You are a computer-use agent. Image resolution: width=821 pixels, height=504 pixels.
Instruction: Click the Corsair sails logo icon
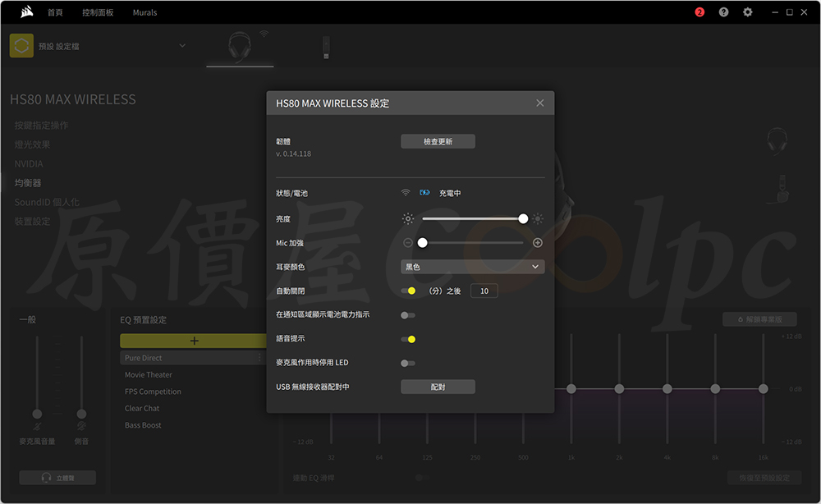(x=27, y=12)
